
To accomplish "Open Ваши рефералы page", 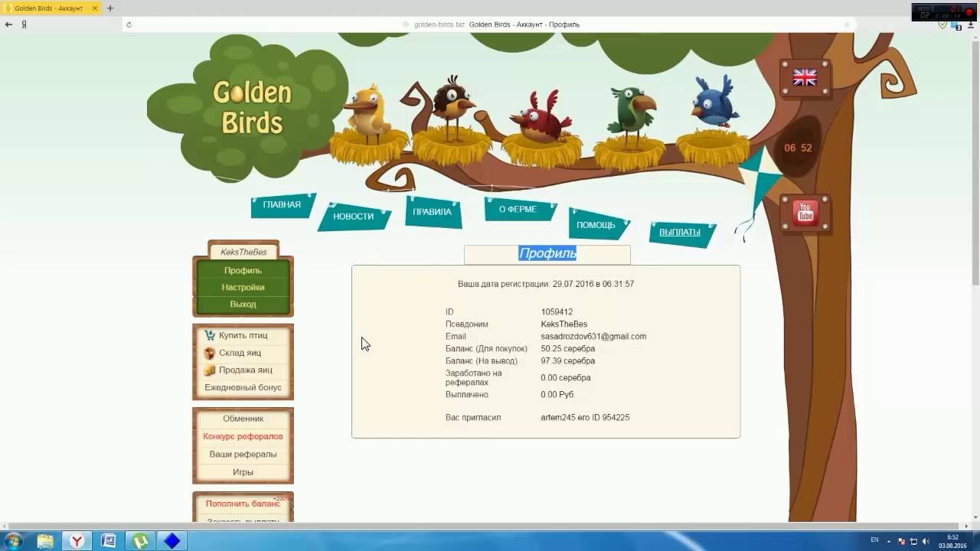I will [243, 455].
